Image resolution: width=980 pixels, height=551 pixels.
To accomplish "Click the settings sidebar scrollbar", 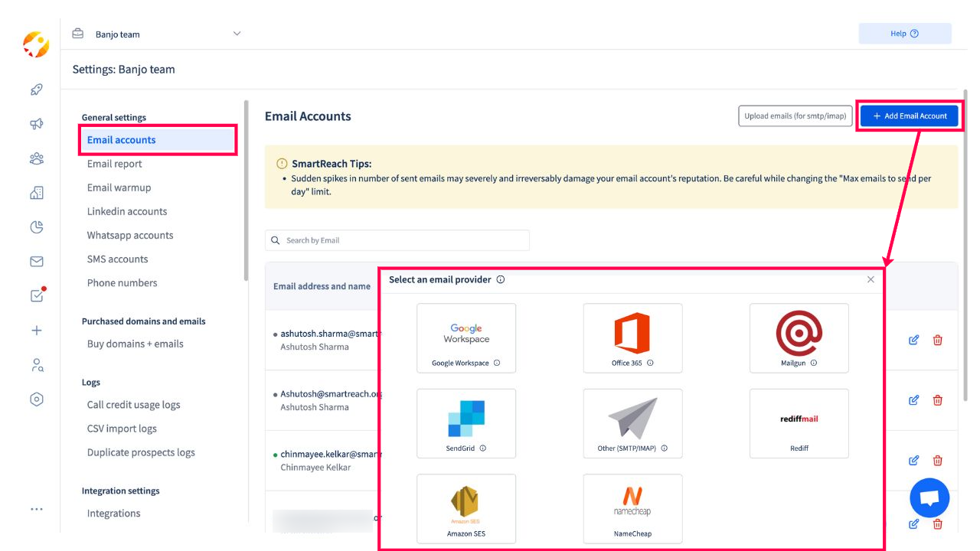I will [246, 191].
